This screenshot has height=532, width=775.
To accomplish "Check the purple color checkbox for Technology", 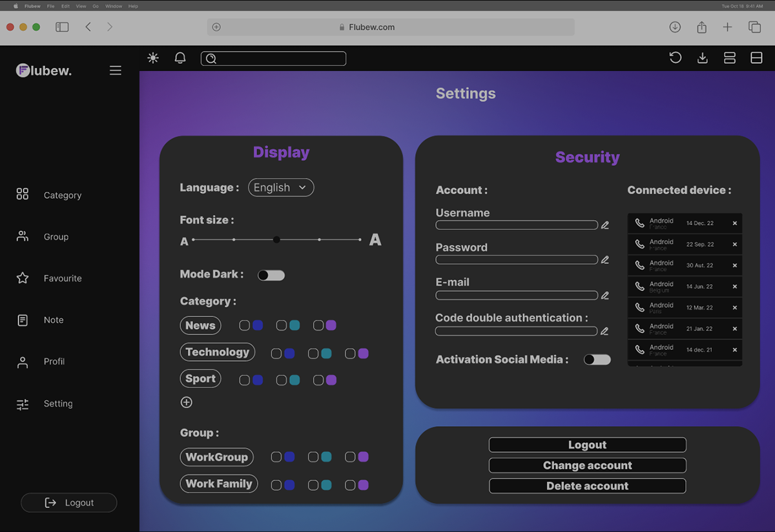I will pyautogui.click(x=350, y=353).
